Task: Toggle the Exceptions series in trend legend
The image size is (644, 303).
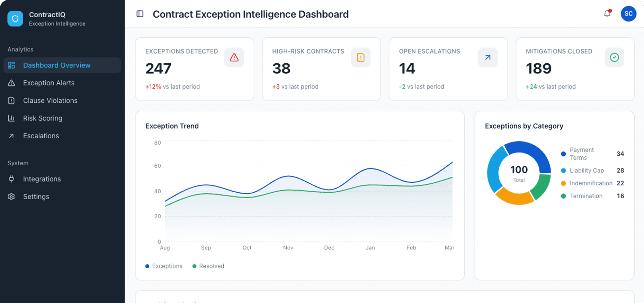Action: point(164,266)
